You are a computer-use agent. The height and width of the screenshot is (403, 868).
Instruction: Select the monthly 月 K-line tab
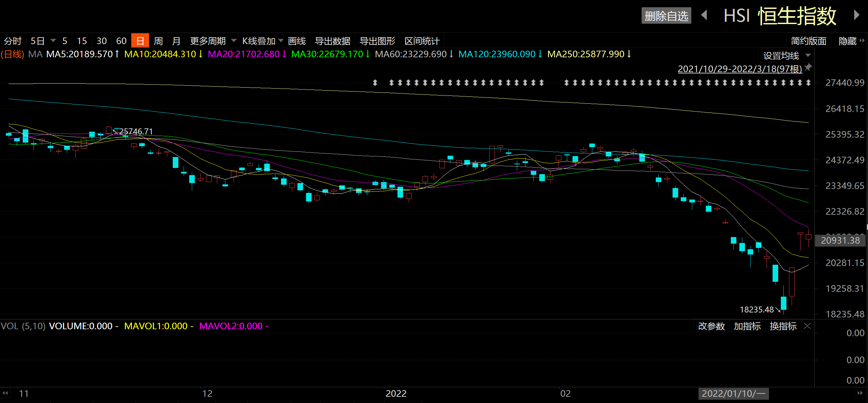pos(176,41)
